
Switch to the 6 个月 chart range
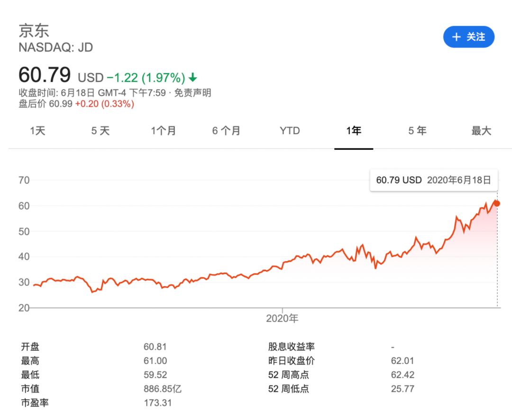(226, 131)
